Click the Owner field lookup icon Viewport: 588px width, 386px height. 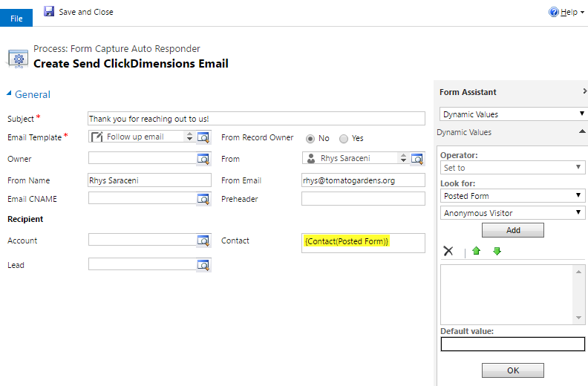pos(203,158)
